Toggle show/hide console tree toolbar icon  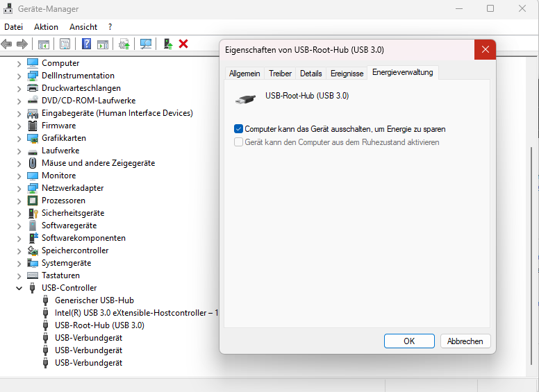(43, 44)
